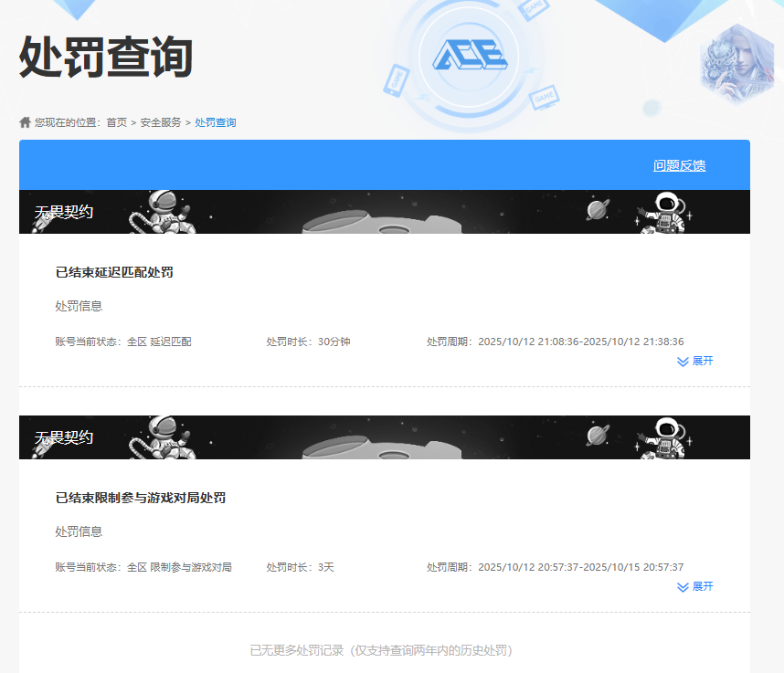The width and height of the screenshot is (784, 673).
Task: Expand the 延迟匹配 penalty details via 展开
Action: [x=702, y=361]
